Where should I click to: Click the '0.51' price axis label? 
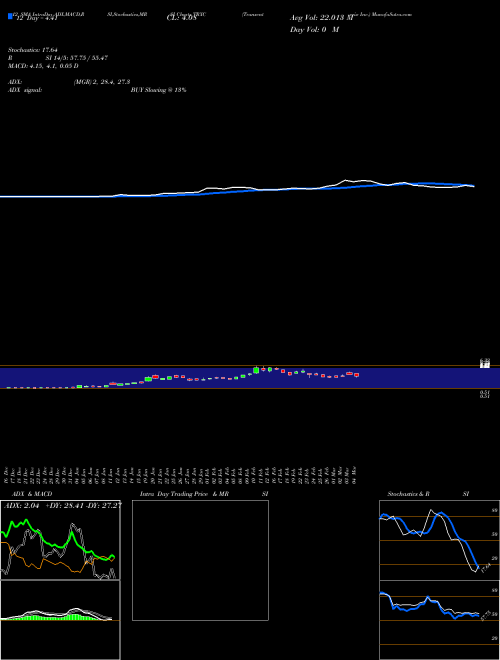tap(485, 392)
